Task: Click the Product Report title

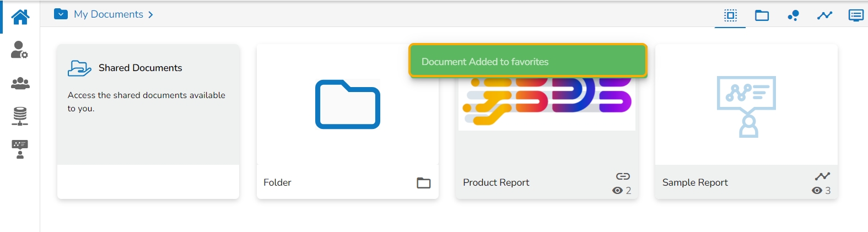Action: coord(496,182)
